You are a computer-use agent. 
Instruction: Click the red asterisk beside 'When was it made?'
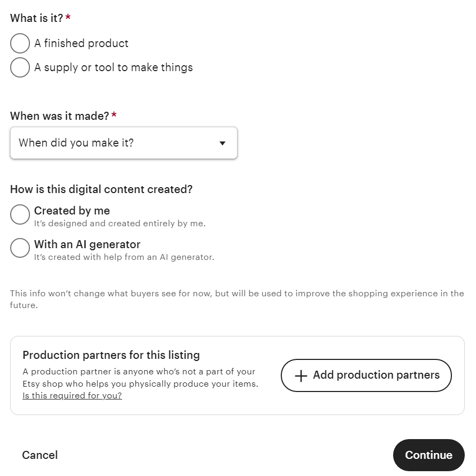(x=114, y=116)
